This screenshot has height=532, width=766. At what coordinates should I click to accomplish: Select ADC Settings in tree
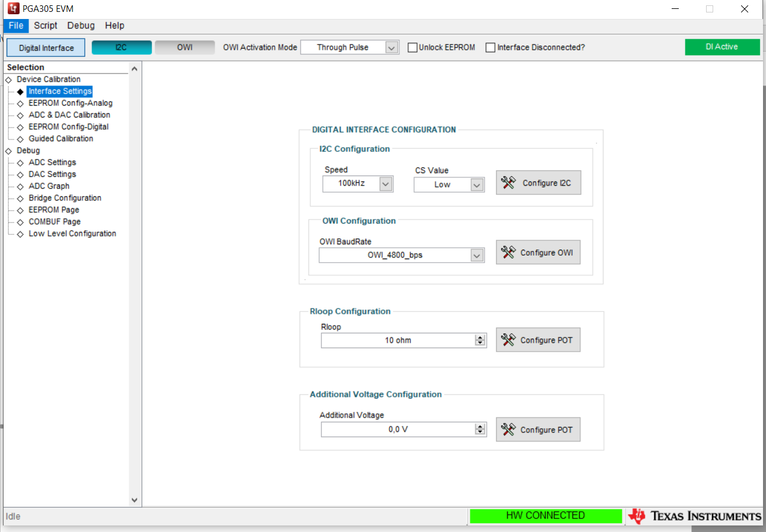click(52, 163)
